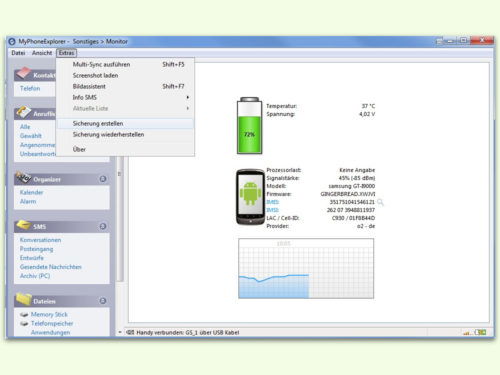The width and height of the screenshot is (500, 375).
Task: Click the Dateien folder icon in sidebar
Action: point(24,299)
